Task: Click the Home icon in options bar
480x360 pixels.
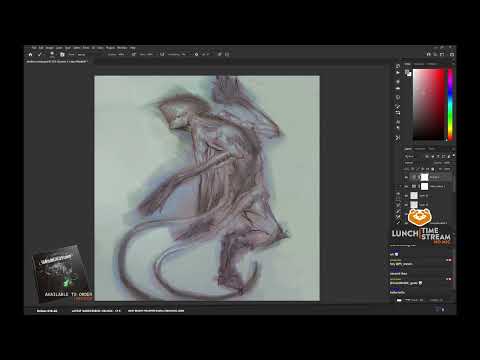Action: tap(31, 54)
